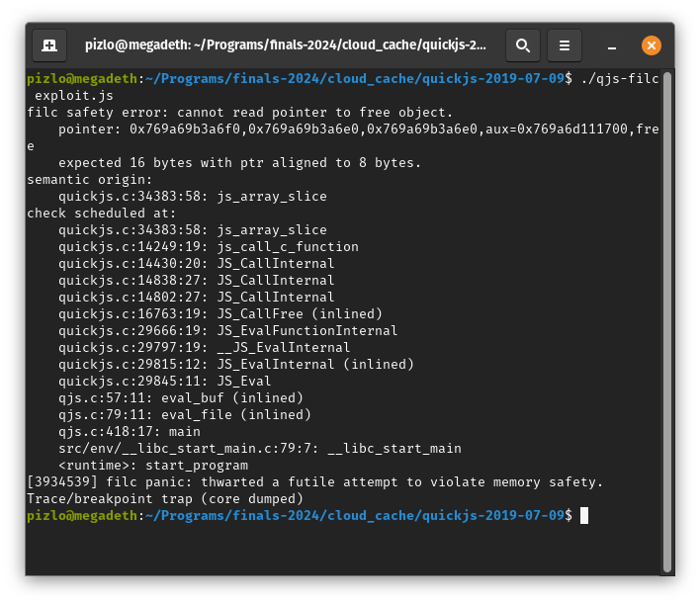Click the <runtime>: start_program line

click(153, 466)
